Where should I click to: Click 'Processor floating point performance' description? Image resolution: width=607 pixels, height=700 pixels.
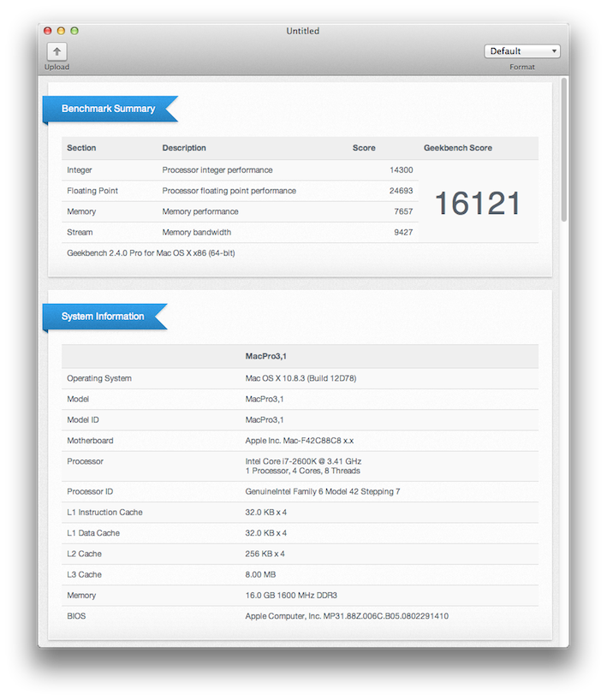tap(229, 191)
